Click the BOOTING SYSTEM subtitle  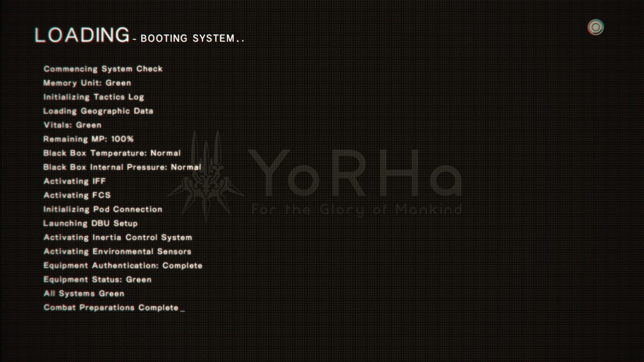pyautogui.click(x=192, y=38)
